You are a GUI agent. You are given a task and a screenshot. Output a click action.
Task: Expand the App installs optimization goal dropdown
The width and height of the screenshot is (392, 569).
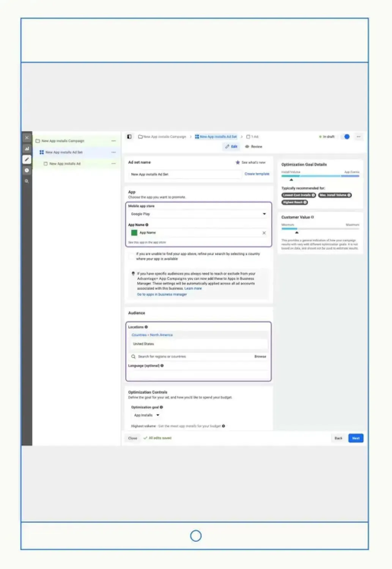click(146, 415)
